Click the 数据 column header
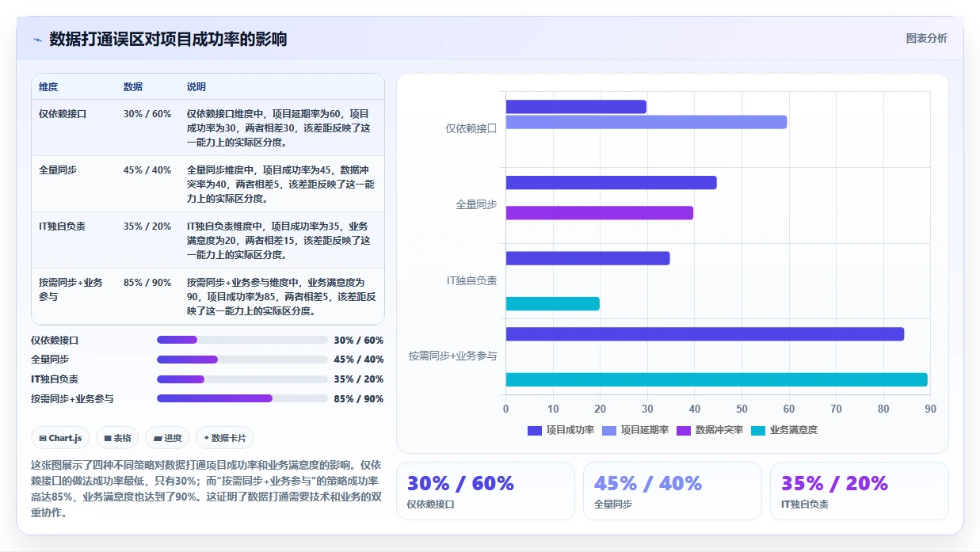 (x=133, y=86)
